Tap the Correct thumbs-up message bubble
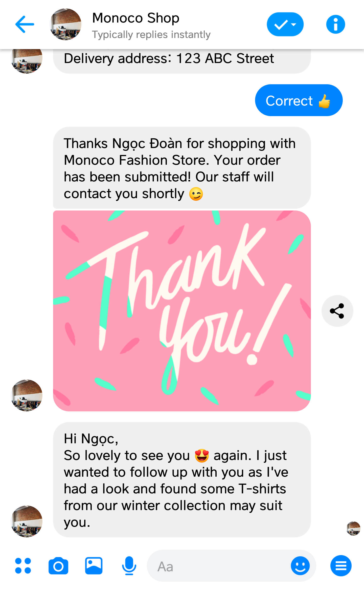364x590 pixels. (299, 100)
